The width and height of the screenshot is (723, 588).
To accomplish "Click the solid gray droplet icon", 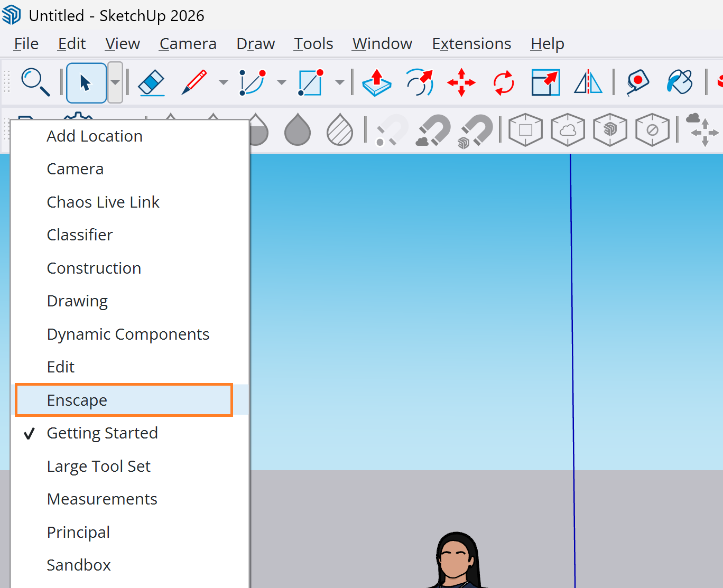I will coord(298,129).
